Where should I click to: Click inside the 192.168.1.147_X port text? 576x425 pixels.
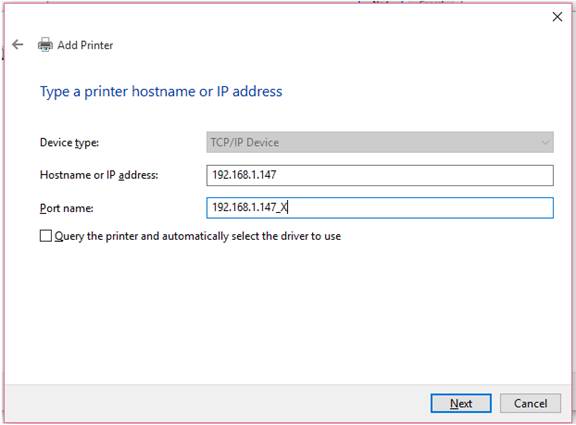coord(250,208)
